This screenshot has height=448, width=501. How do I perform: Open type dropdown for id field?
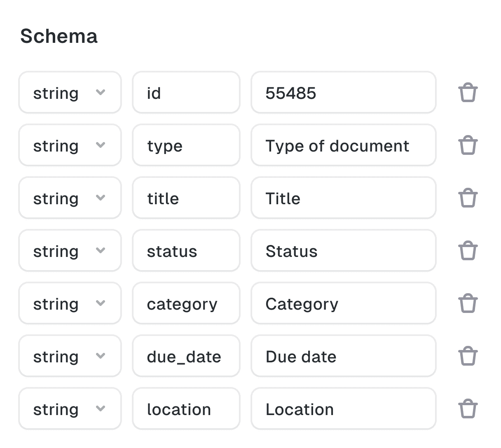(70, 93)
